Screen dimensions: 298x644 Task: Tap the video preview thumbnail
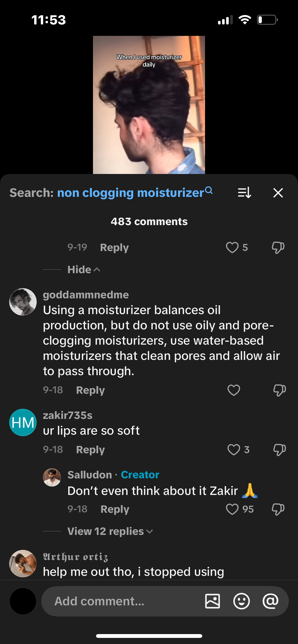[149, 105]
